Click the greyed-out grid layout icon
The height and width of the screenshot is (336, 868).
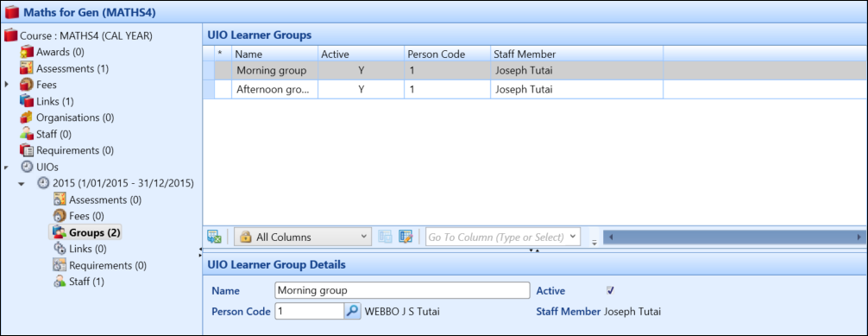click(385, 237)
